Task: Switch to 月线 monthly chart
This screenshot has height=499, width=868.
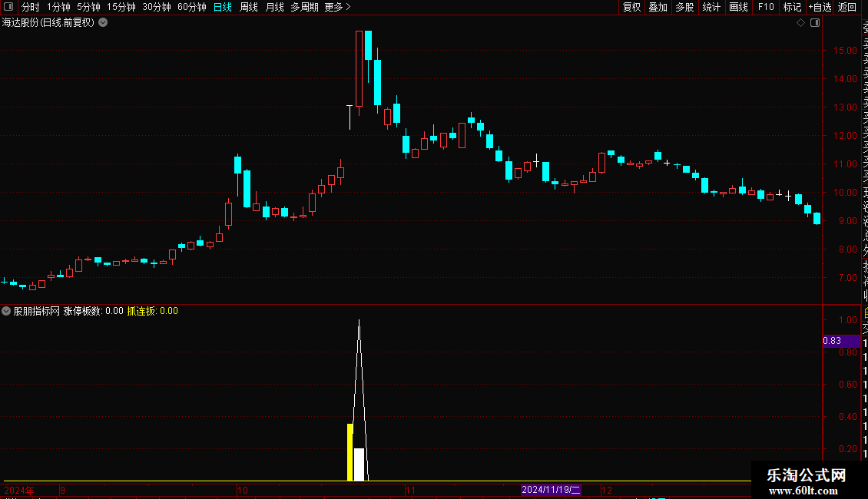Action: [x=274, y=7]
